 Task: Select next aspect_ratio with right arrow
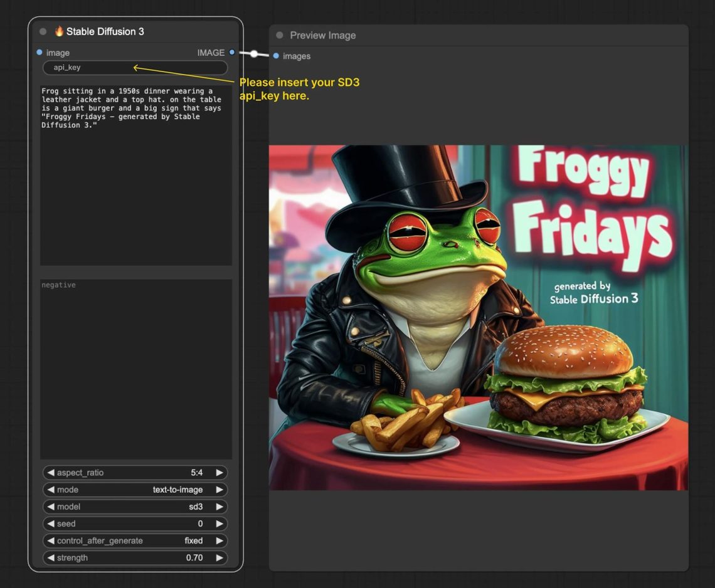(220, 473)
